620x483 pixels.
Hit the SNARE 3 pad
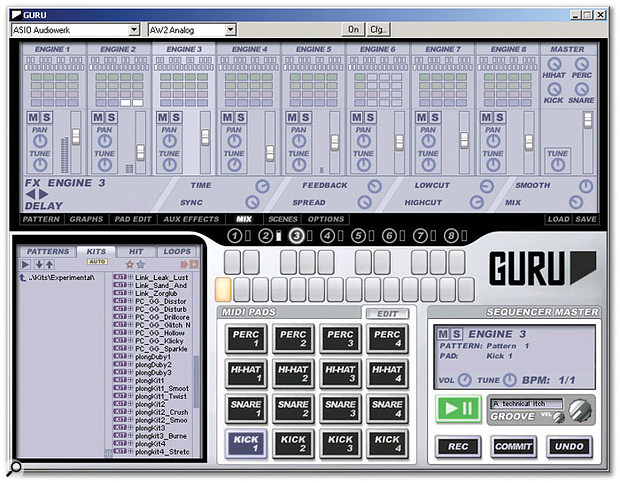pyautogui.click(x=340, y=409)
